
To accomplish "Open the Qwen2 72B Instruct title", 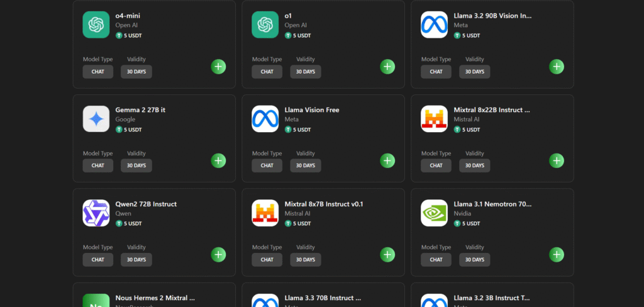I will [146, 204].
